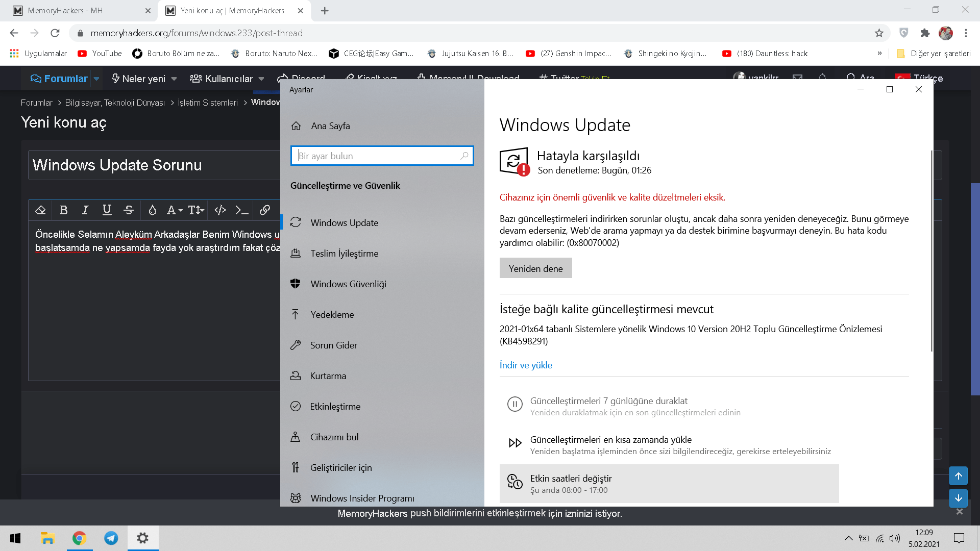Screen dimensions: 980x551
Task: Toggle strikethrough formatting in editor
Action: click(129, 210)
